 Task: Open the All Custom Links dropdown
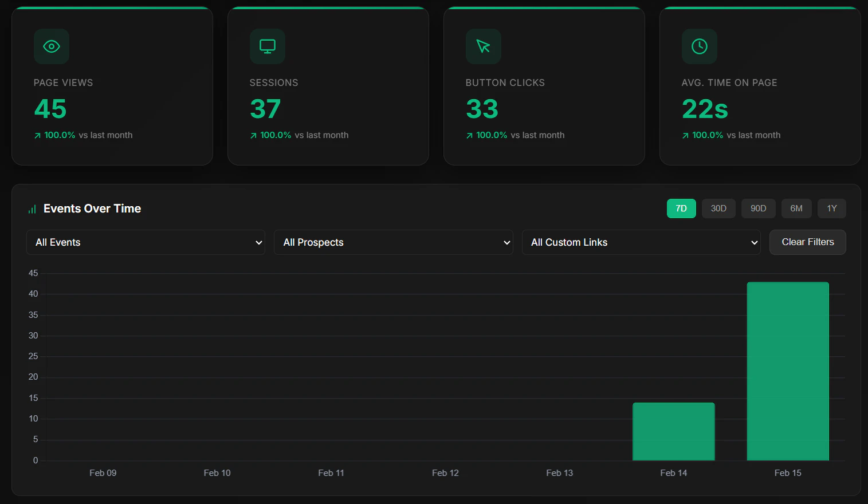click(641, 242)
